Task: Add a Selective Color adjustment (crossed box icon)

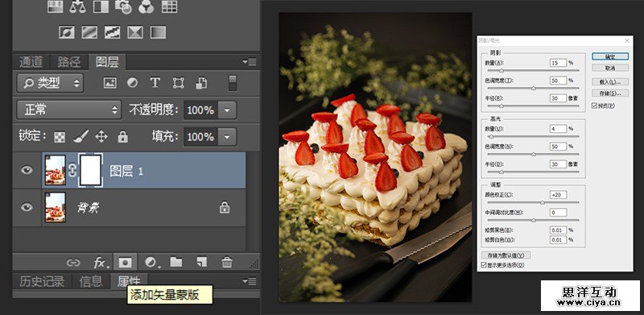Action: (x=135, y=32)
